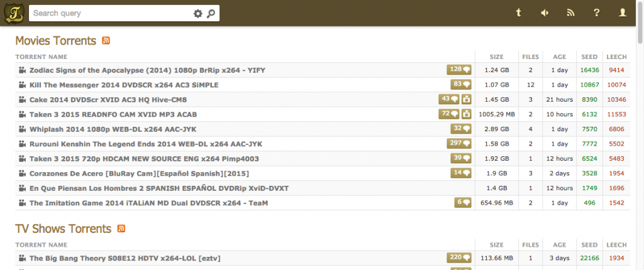Open 6 comments on The Imitation Game
The image size is (644, 270).
pyautogui.click(x=463, y=203)
